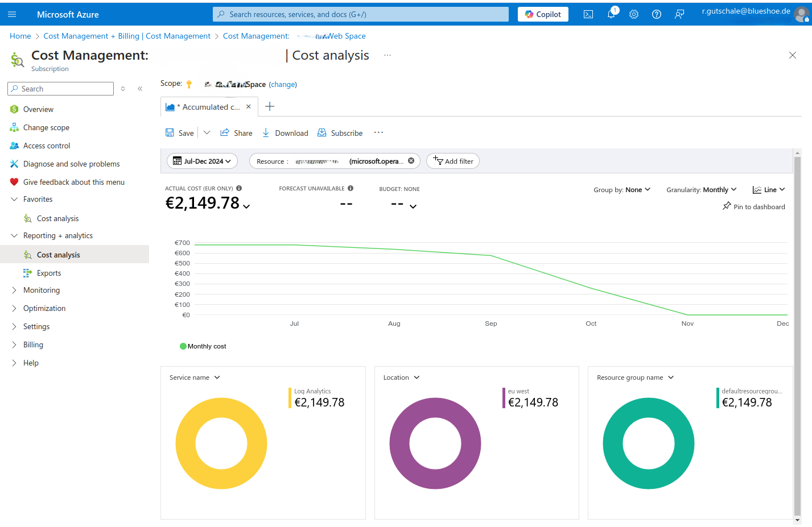Open the Cloud Shell terminal icon

tap(588, 14)
